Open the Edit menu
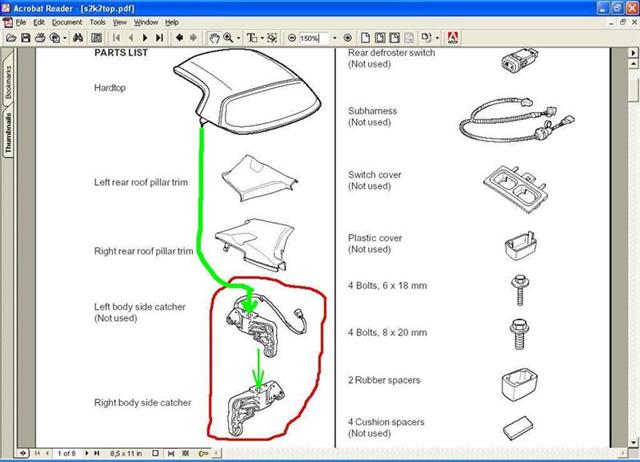 [x=39, y=22]
